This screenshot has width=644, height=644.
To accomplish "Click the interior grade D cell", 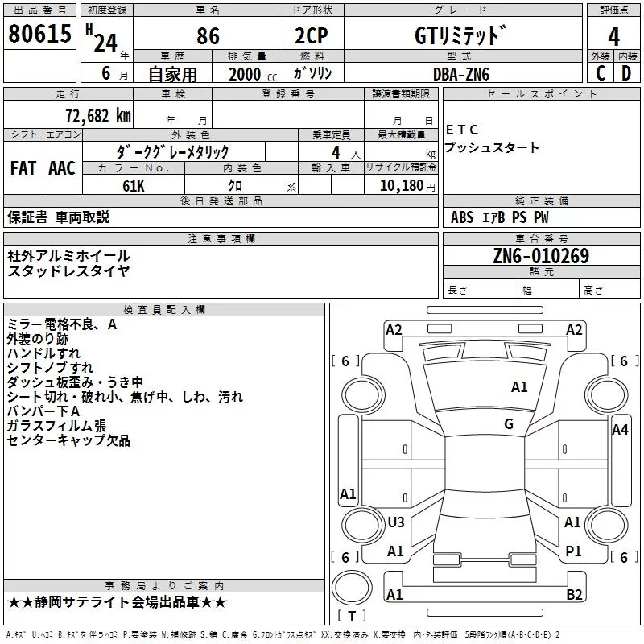I will click(627, 73).
